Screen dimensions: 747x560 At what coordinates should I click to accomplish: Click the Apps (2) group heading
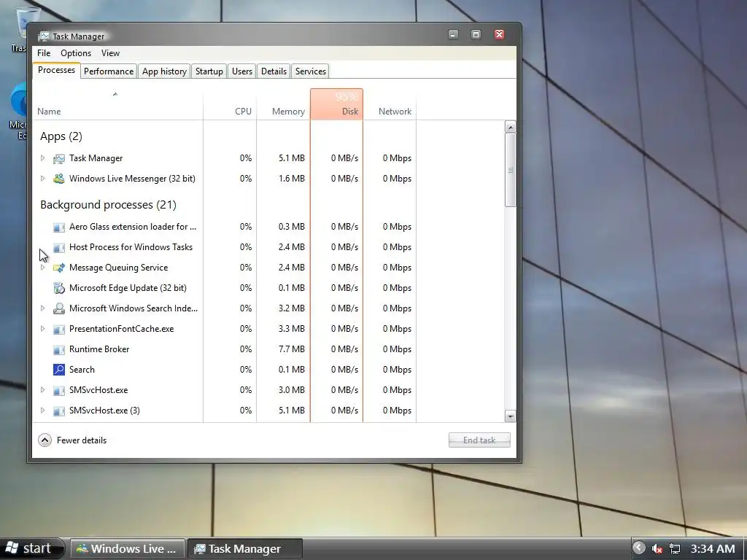point(61,136)
